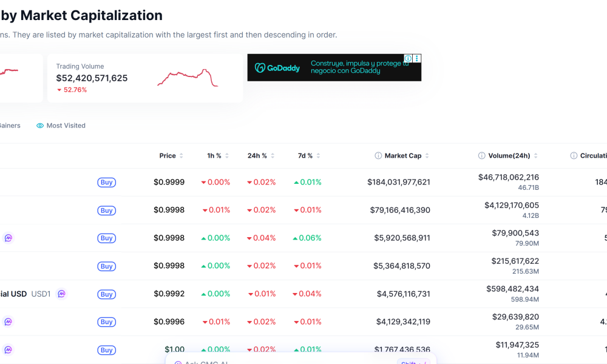The height and width of the screenshot is (364, 607).
Task: Open the ad's three-dot options menu
Action: (x=417, y=58)
